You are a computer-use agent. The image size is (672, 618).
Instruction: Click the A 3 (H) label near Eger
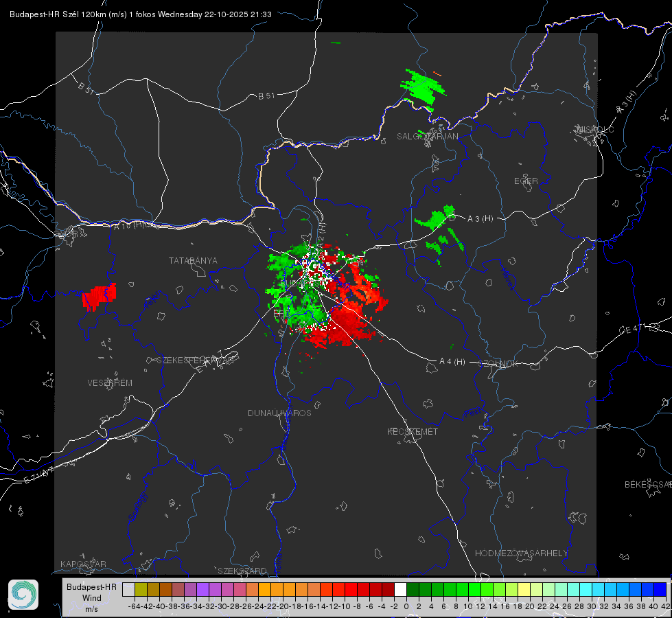pyautogui.click(x=480, y=219)
